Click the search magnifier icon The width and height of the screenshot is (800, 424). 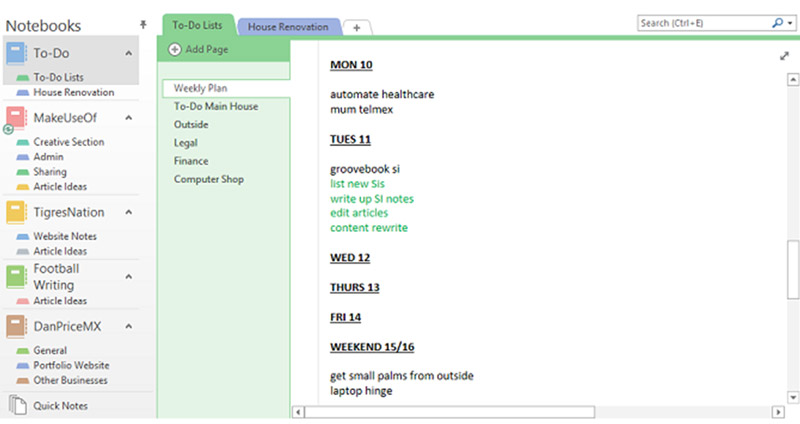tap(778, 22)
